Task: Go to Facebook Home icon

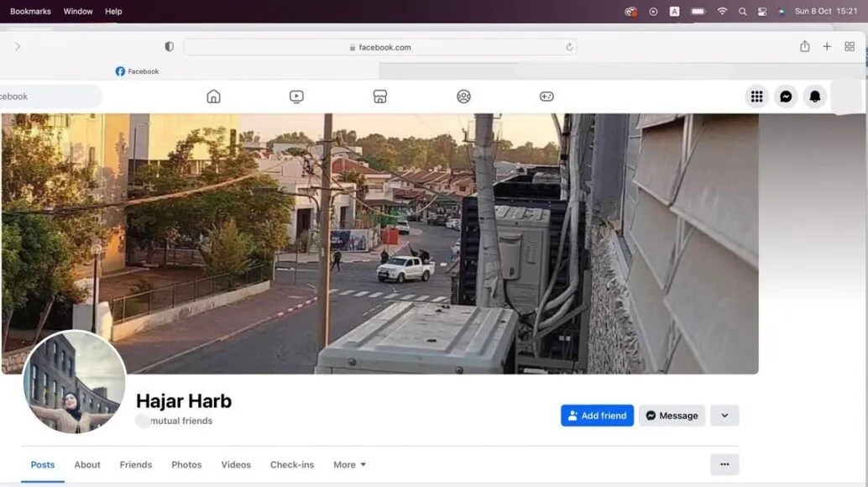Action: [x=213, y=97]
